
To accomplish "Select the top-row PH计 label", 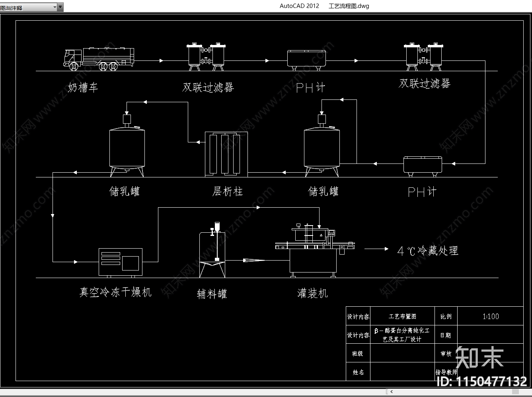I will pyautogui.click(x=310, y=88).
